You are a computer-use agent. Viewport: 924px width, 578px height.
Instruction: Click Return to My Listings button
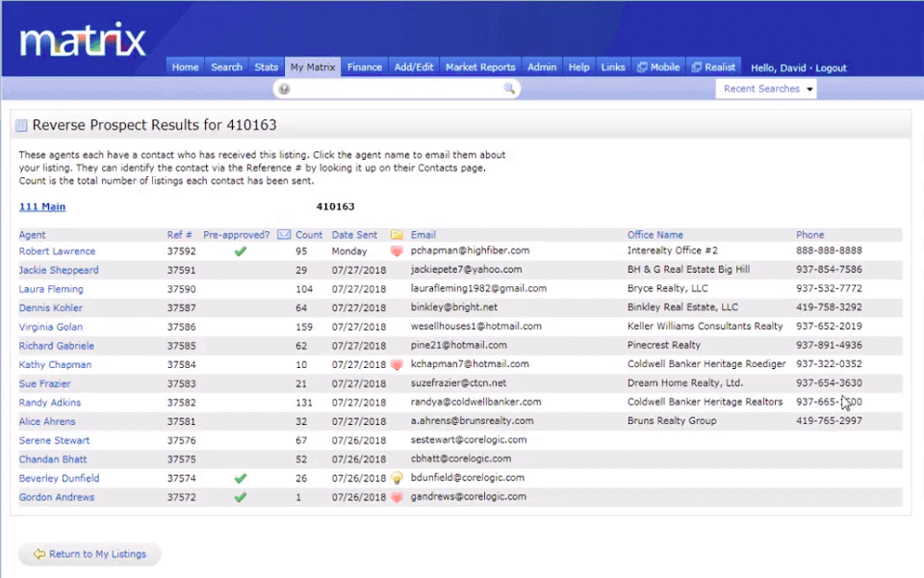[90, 554]
